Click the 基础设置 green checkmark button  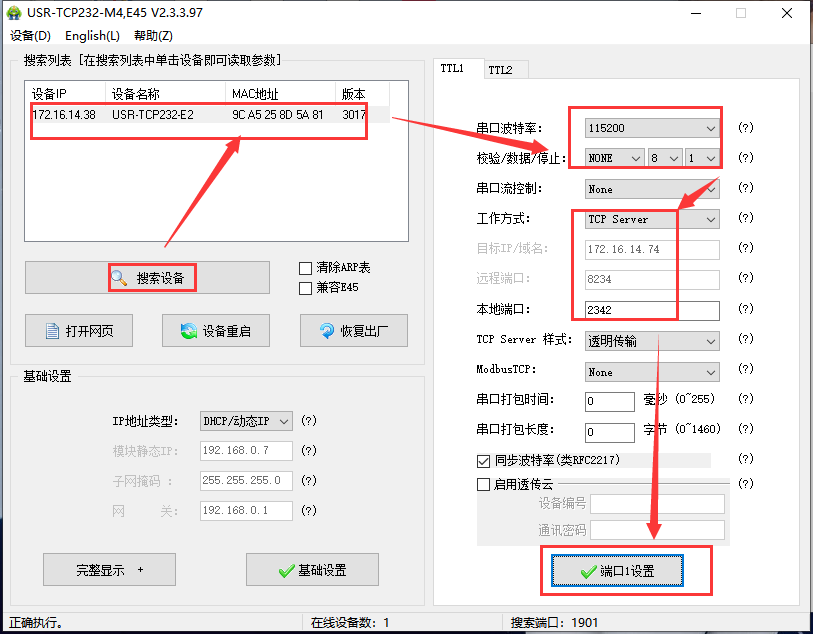pyautogui.click(x=312, y=570)
